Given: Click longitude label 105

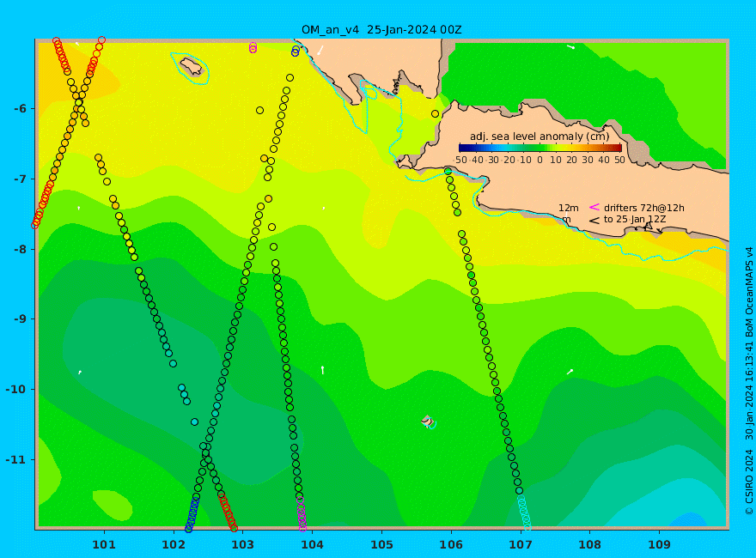Looking at the screenshot, I should coord(381,544).
